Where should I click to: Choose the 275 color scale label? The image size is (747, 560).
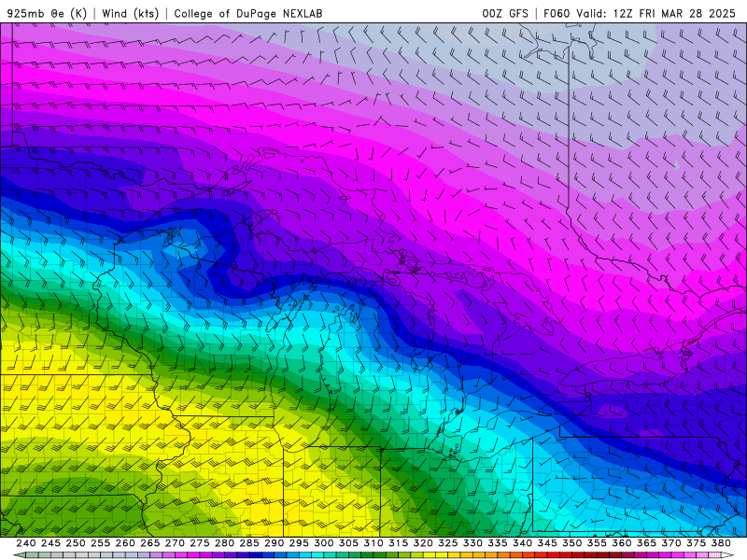199,543
